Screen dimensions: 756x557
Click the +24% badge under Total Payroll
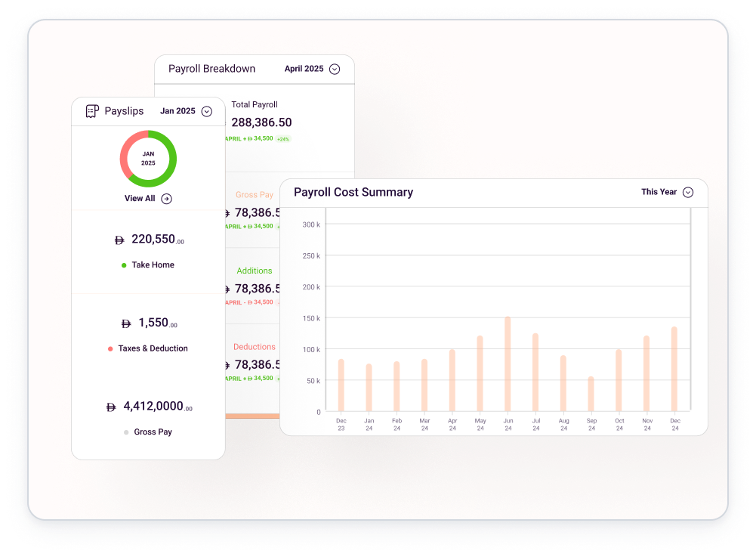click(283, 139)
